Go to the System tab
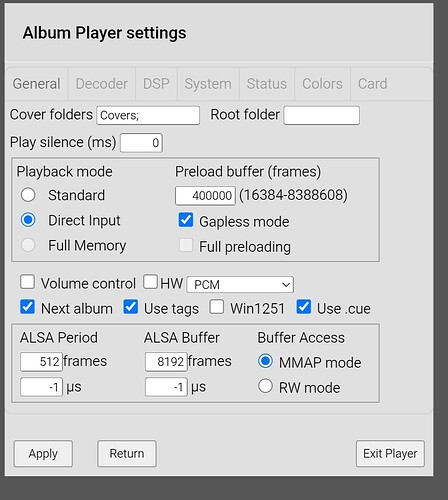Viewport: 448px width, 500px height. pos(208,84)
